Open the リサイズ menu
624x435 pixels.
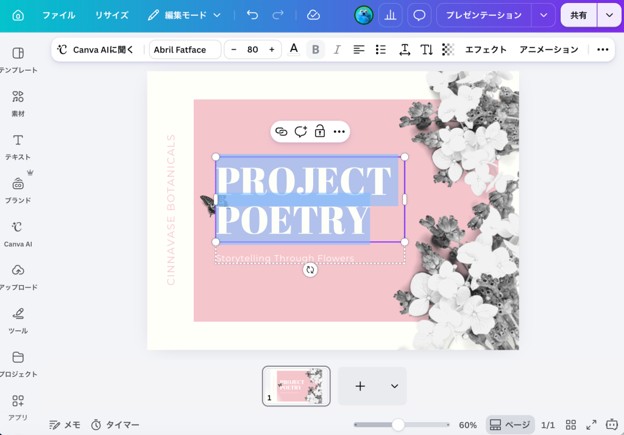click(111, 15)
